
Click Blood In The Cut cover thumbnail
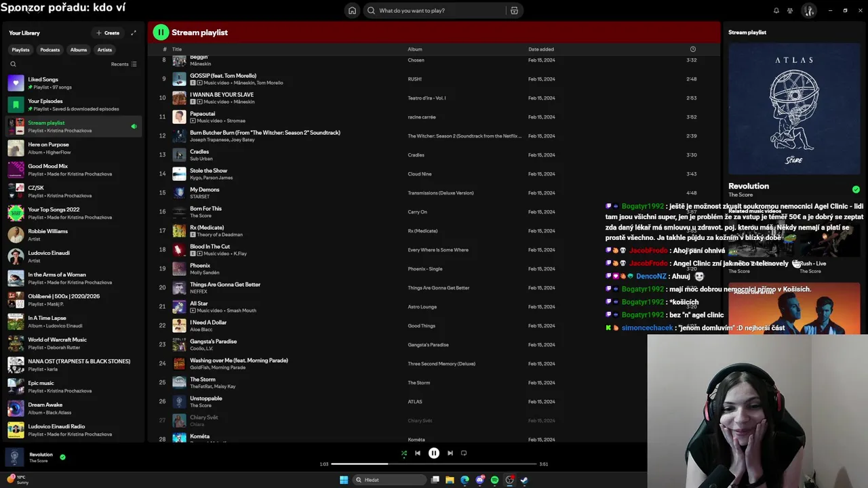tap(179, 249)
